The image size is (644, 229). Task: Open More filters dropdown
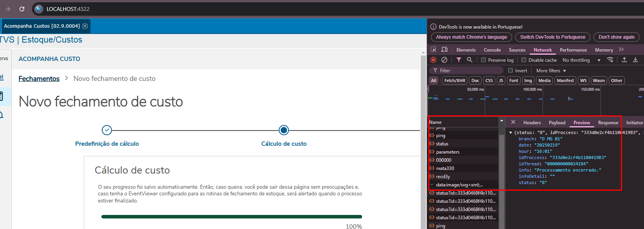point(551,70)
